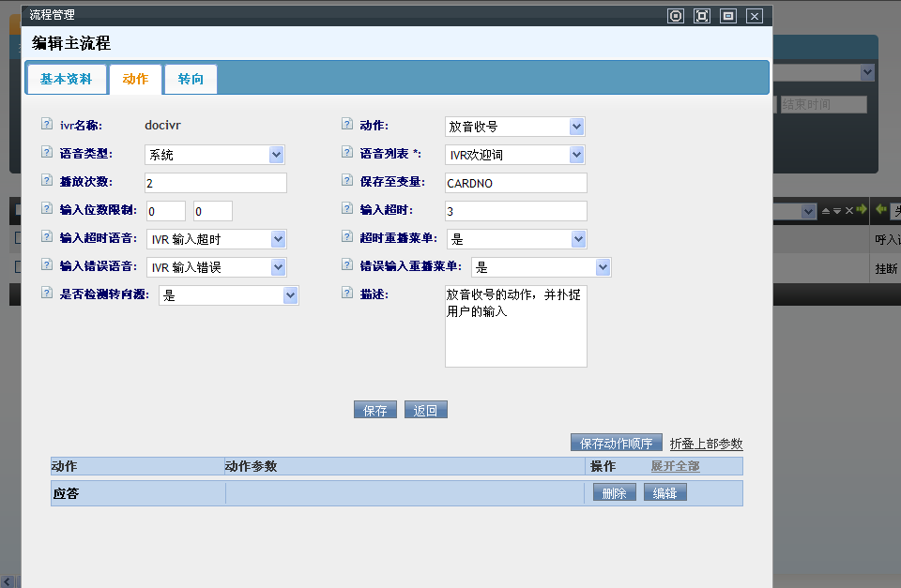The width and height of the screenshot is (901, 588).
Task: Click the help icon next to 描述
Action: pos(347,294)
